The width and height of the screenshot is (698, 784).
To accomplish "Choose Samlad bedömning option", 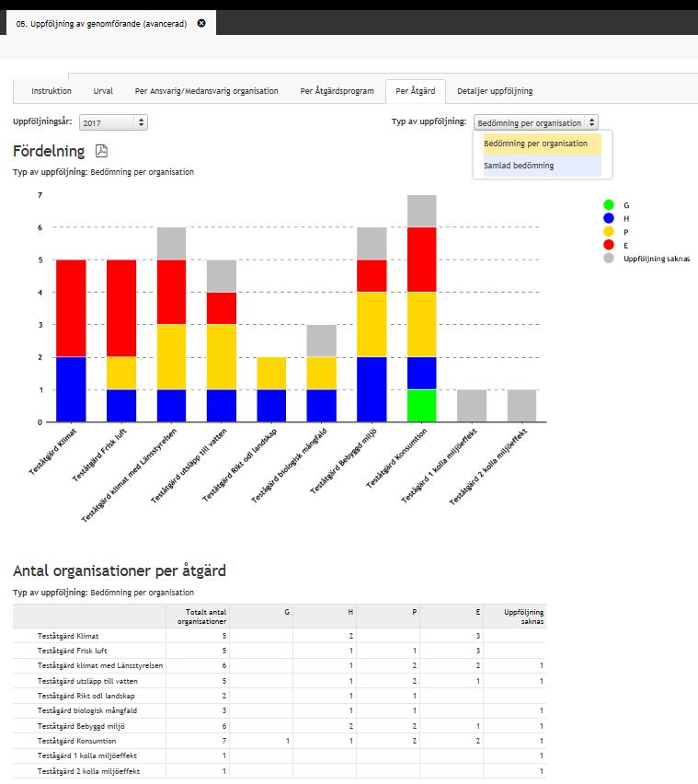I will 542,166.
